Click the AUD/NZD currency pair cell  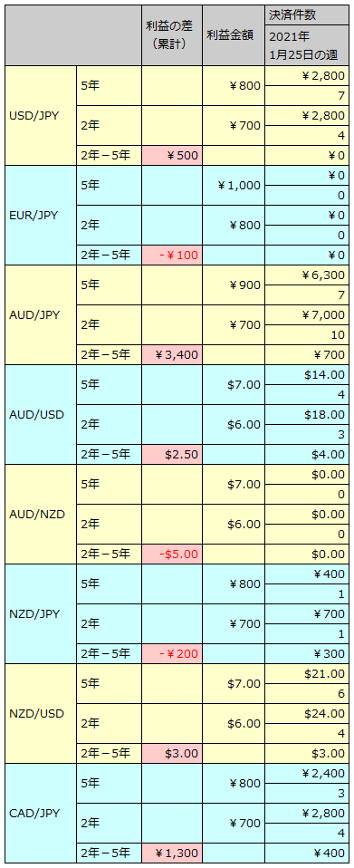tap(41, 515)
